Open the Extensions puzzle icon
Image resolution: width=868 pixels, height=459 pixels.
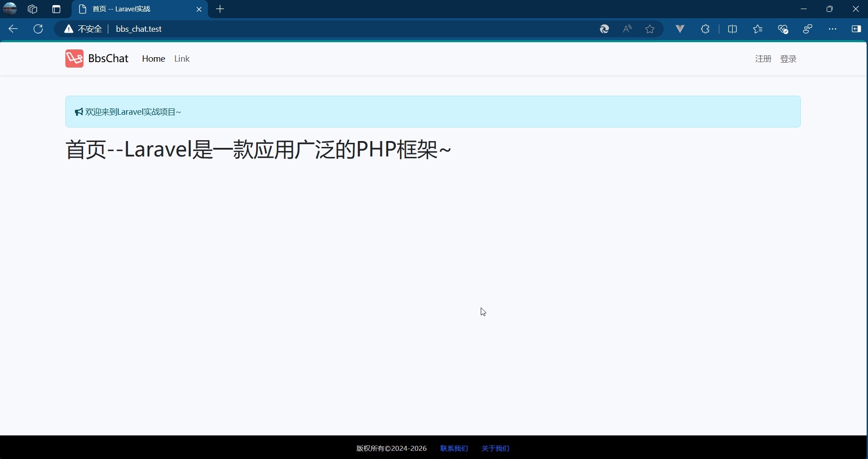click(705, 29)
